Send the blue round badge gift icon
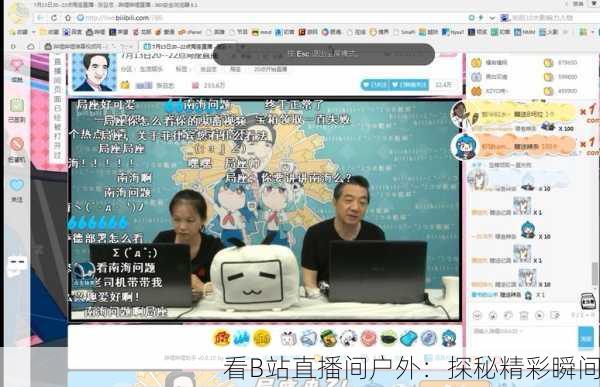600x387 pixels. [429, 338]
